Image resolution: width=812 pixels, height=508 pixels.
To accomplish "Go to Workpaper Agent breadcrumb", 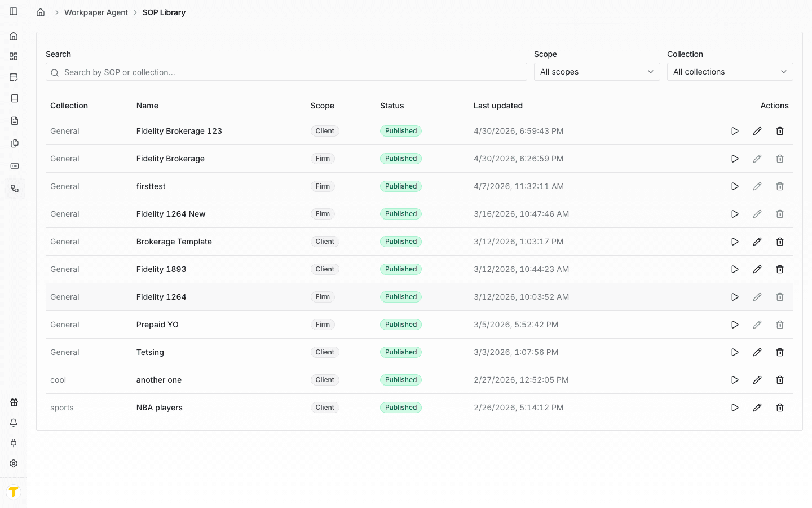I will [x=96, y=12].
